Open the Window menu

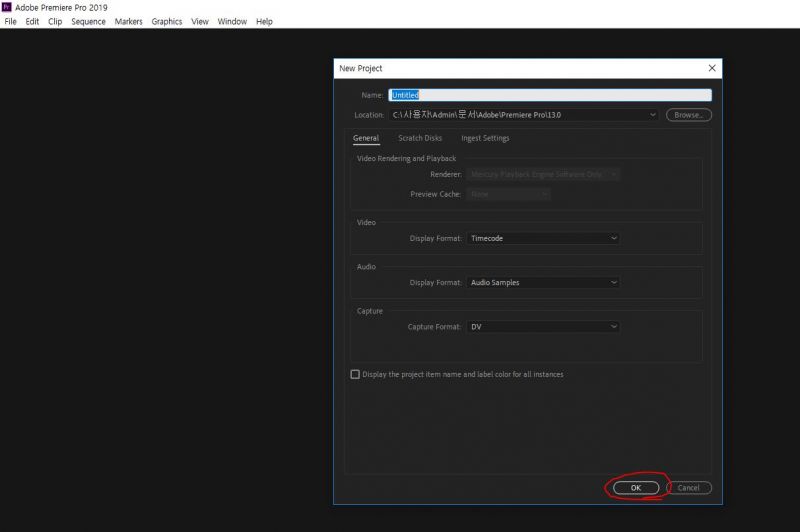click(x=232, y=21)
